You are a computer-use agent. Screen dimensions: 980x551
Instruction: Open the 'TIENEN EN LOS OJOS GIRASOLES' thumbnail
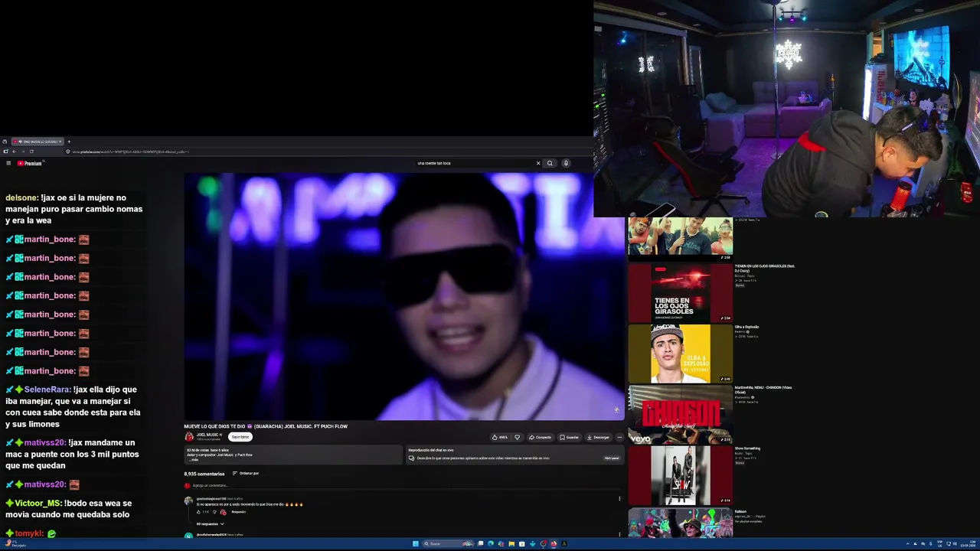680,292
